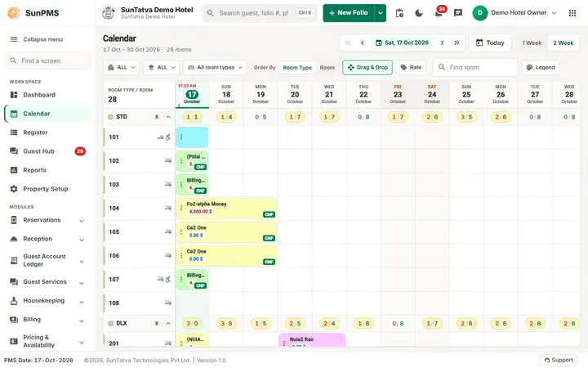Click the SunPMS logo icon
Viewport: 588px width, 368px height.
coord(14,13)
